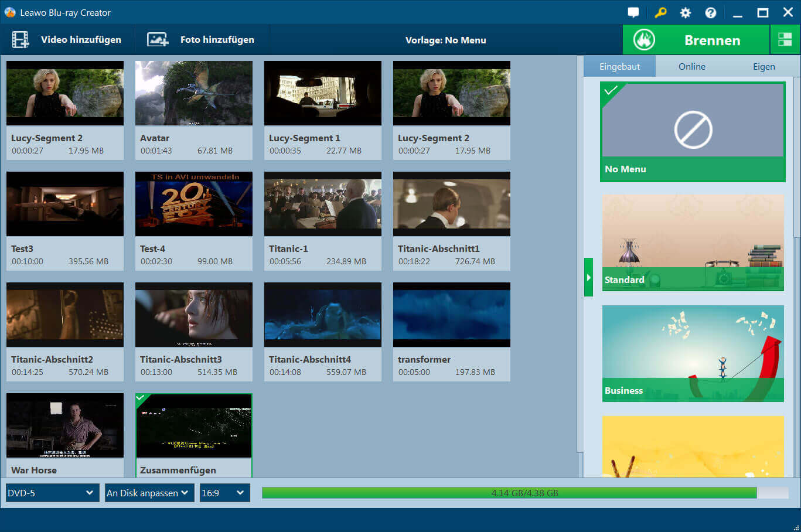Select the Titanic-Abschnitt1 video thumbnail
This screenshot has height=532, width=801.
coord(452,204)
